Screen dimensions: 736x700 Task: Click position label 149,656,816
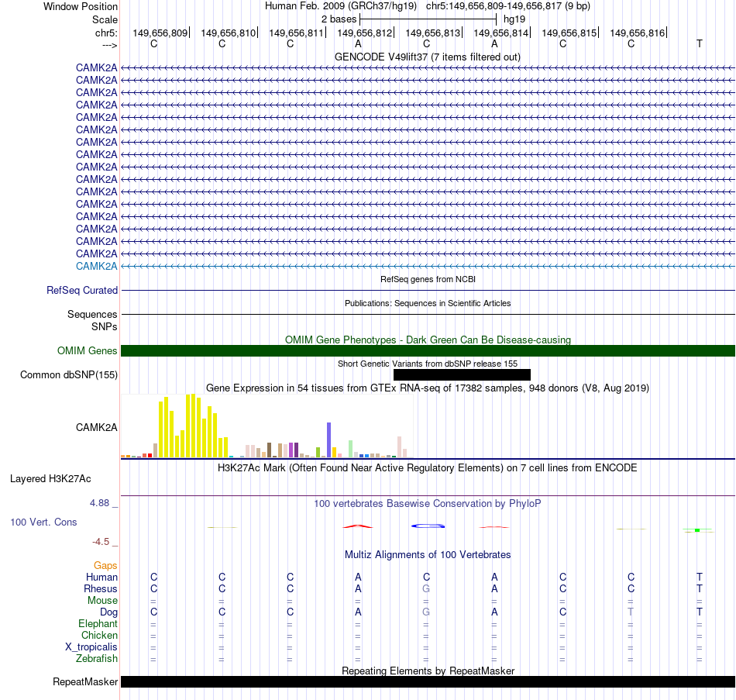[638, 33]
